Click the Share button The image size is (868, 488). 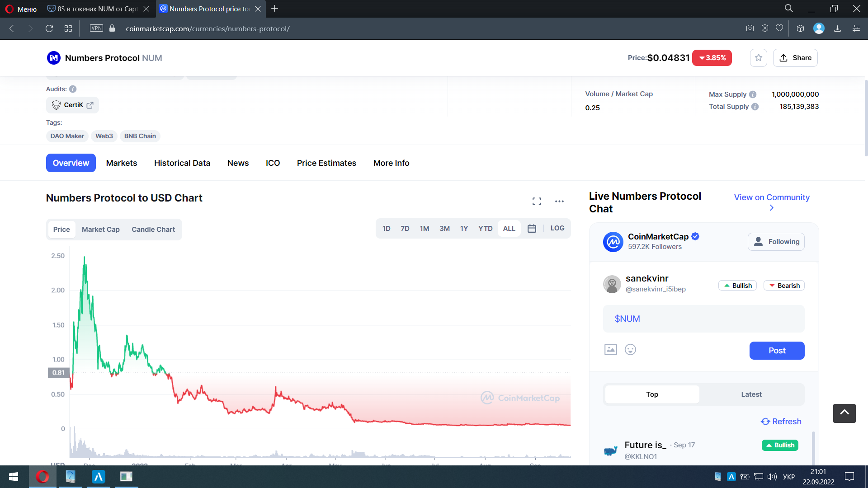[x=795, y=58]
